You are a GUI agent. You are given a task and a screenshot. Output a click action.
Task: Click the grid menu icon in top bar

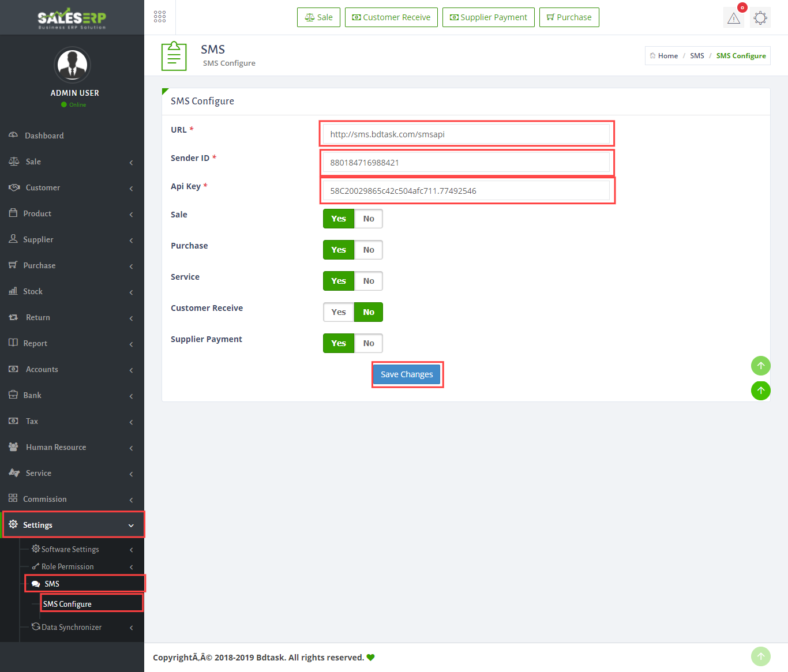click(x=160, y=17)
